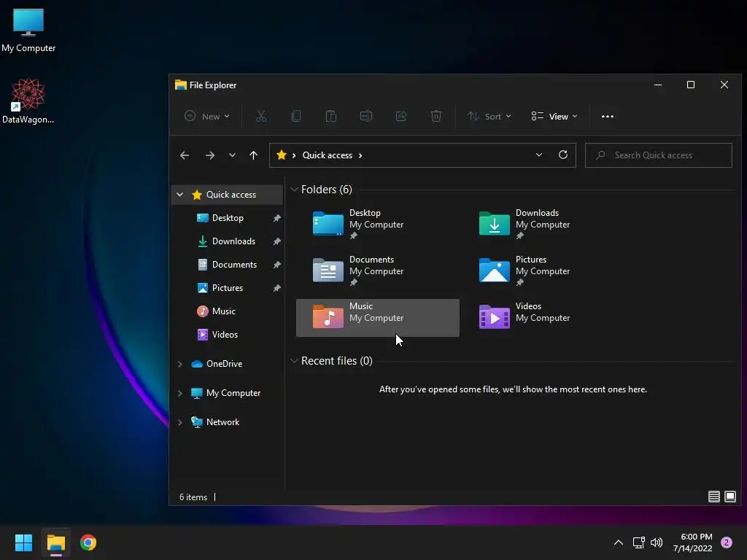Open Chrome from the taskbar
Viewport: 747px width, 560px height.
[x=88, y=542]
